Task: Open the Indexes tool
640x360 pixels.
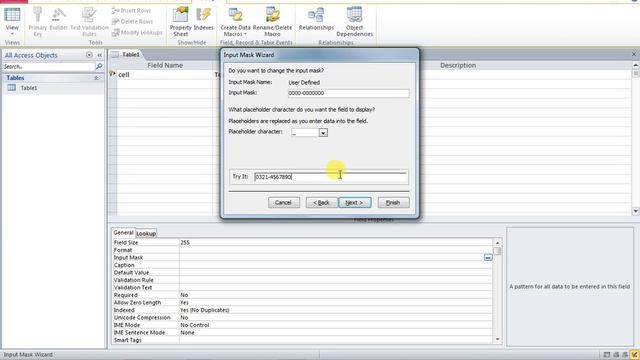Action: coord(203,20)
